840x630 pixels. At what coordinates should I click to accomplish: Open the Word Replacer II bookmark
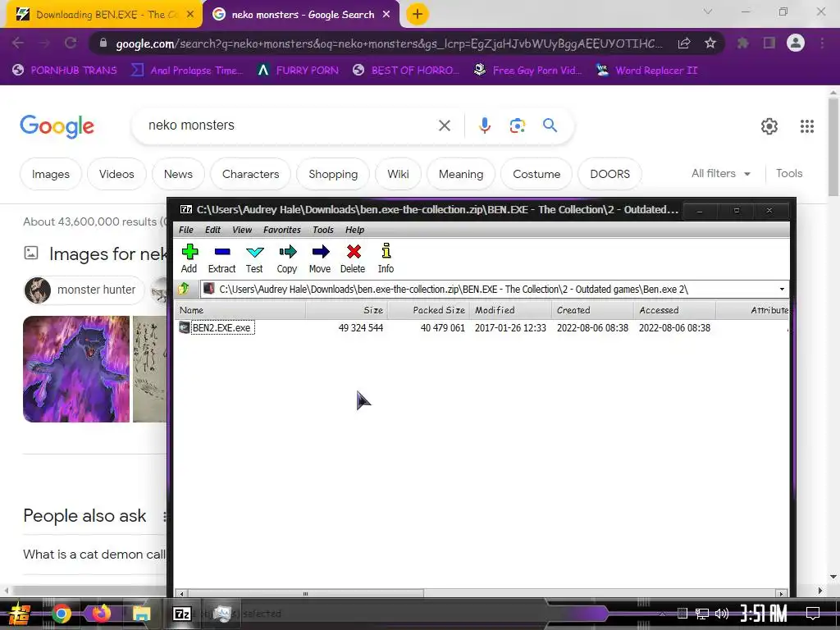(647, 71)
